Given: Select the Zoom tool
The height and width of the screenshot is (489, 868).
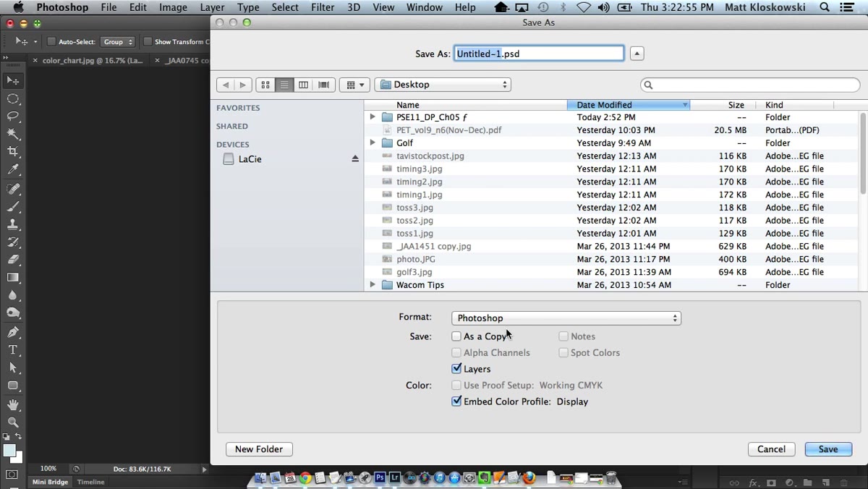Looking at the screenshot, I should (13, 422).
